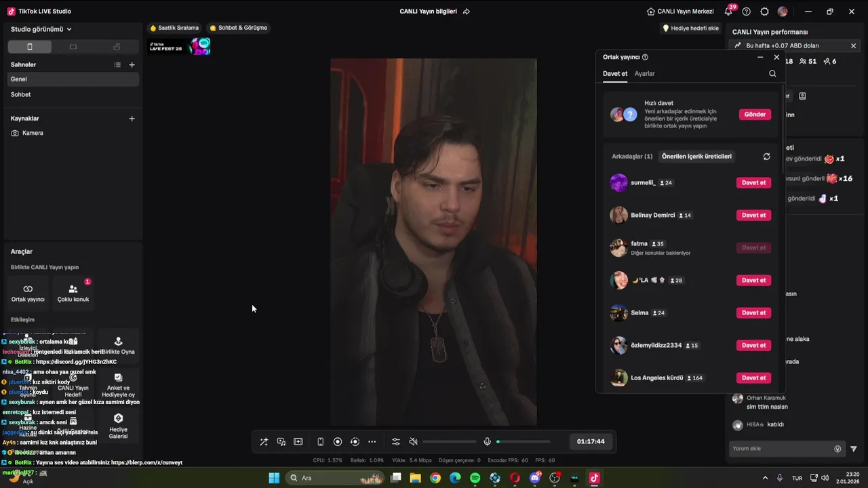Open the profile avatar menu

point(783,12)
